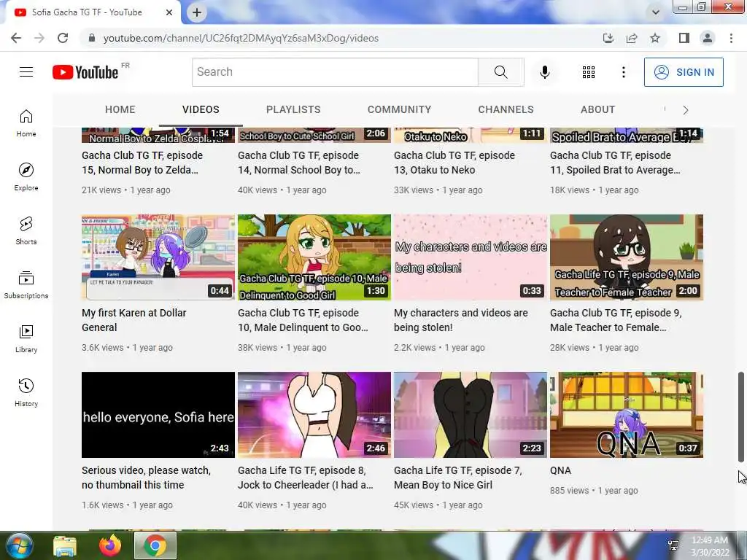747x560 pixels.
Task: Open Explore in the sidebar
Action: pos(26,176)
